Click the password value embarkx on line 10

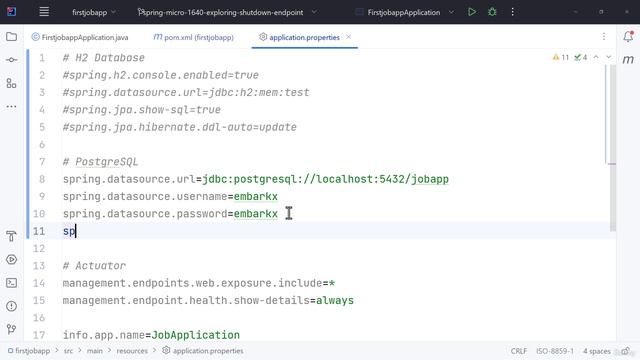coord(256,214)
